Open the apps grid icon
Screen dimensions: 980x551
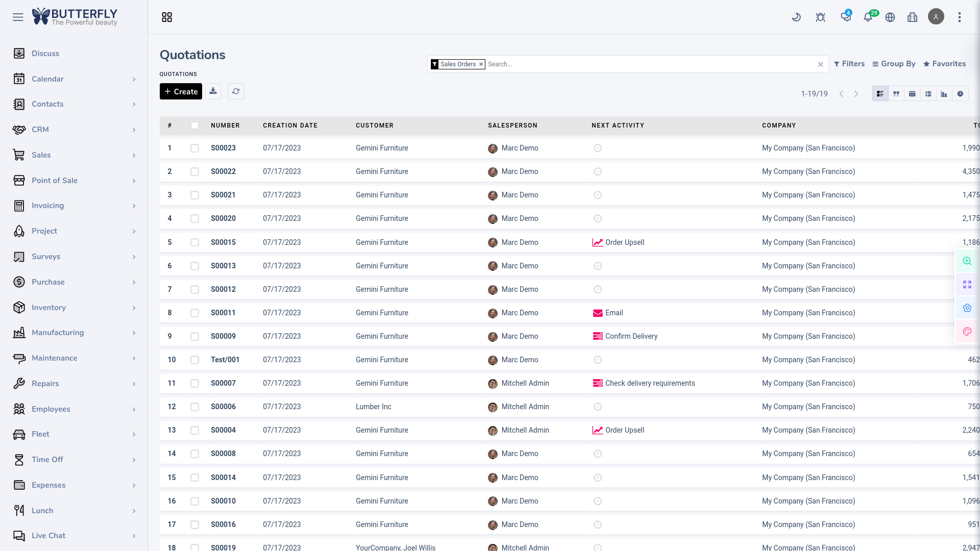(167, 17)
